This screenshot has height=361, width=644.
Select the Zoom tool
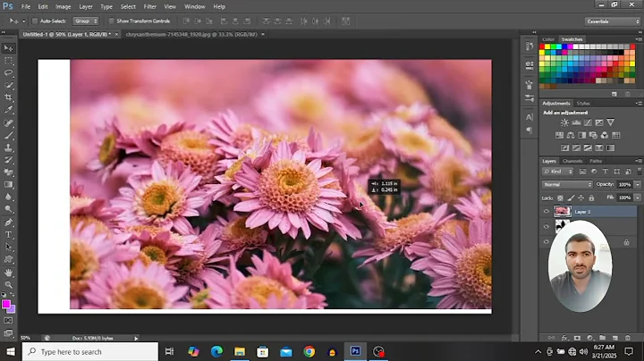pos(8,285)
